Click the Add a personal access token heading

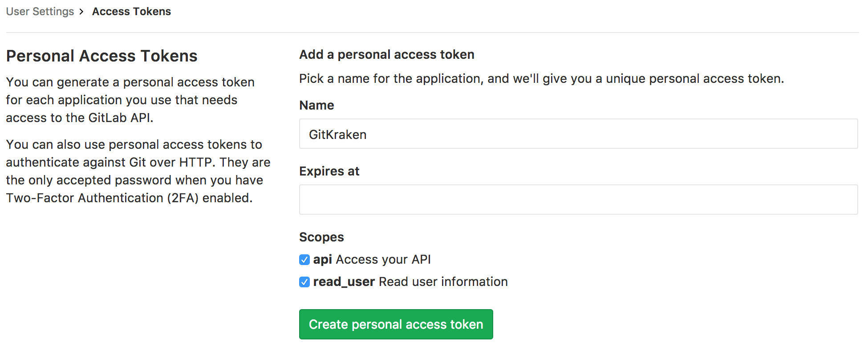point(386,55)
